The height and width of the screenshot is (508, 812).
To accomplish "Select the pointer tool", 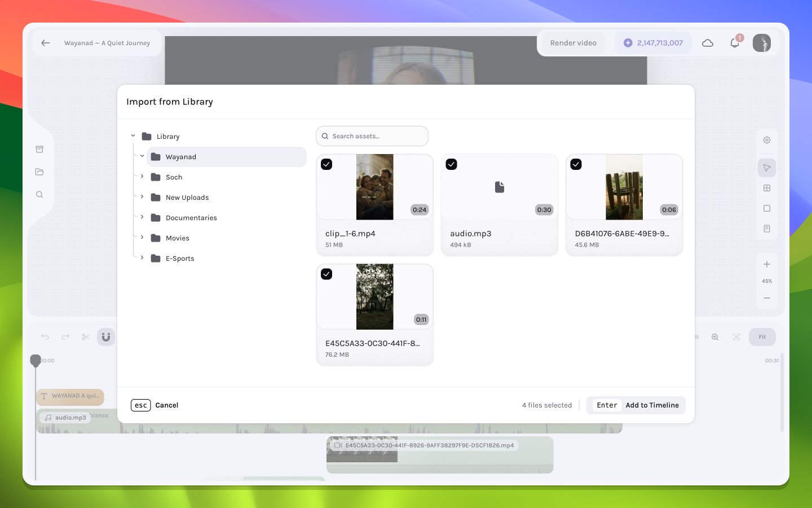I will point(767,168).
